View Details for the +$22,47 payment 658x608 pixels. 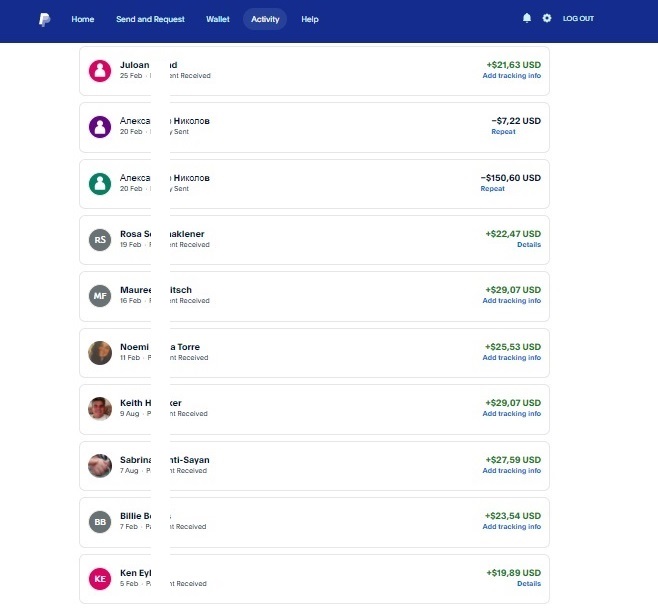click(x=528, y=245)
